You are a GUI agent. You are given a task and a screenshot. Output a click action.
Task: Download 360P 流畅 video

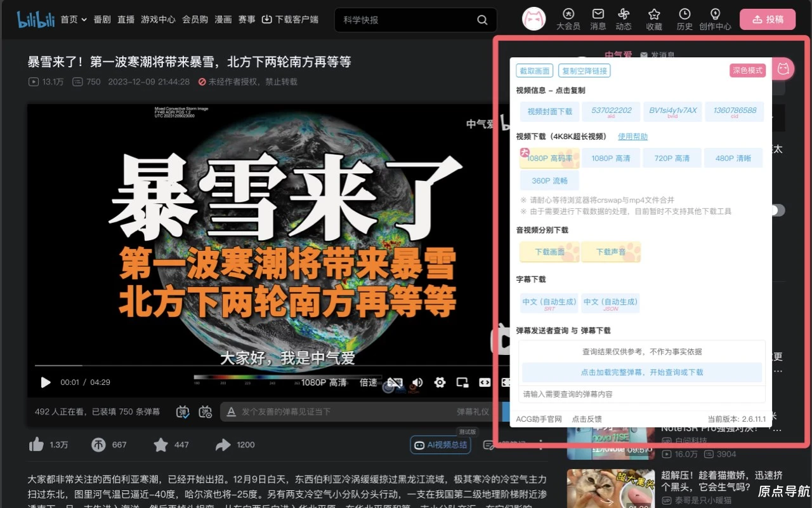pyautogui.click(x=549, y=180)
